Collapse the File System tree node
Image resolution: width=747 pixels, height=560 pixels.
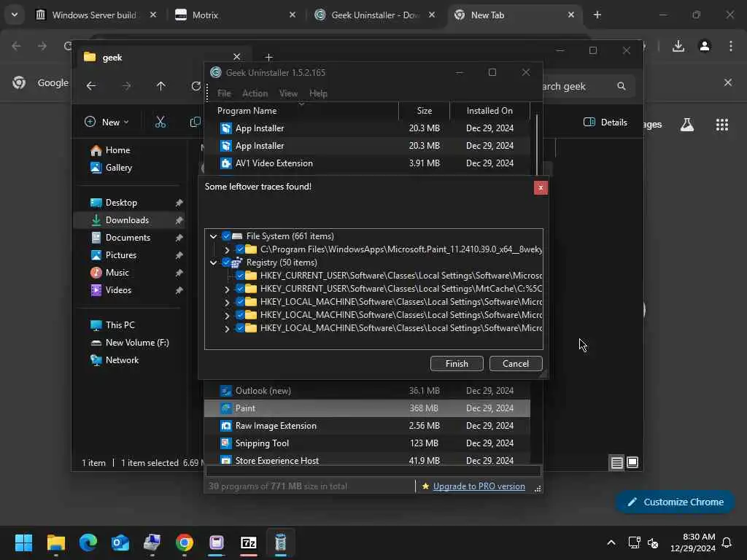(214, 236)
